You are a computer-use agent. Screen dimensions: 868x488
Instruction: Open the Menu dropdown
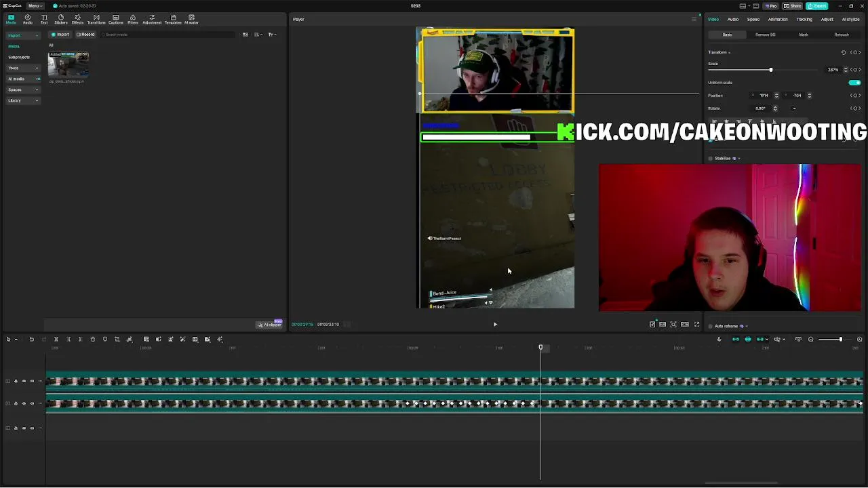(x=34, y=5)
